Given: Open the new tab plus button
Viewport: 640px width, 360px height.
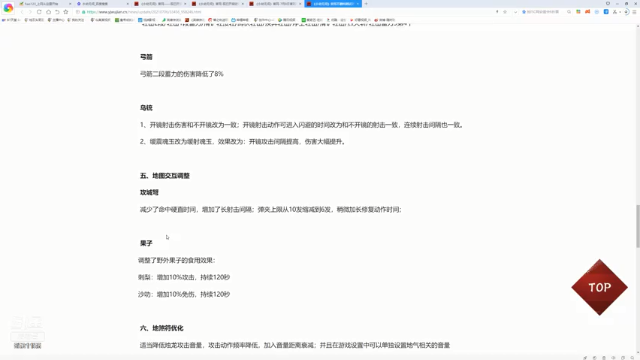Looking at the screenshot, I should tap(366, 4).
